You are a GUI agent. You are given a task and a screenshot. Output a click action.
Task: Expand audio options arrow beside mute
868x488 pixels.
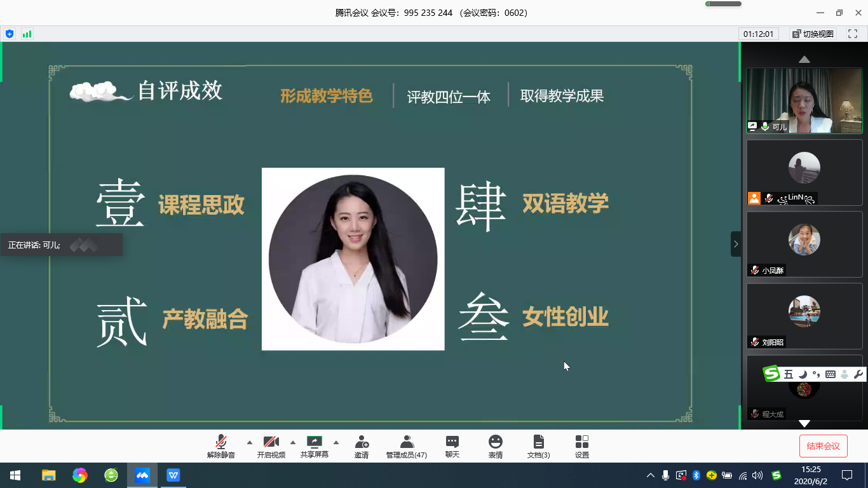(x=249, y=442)
